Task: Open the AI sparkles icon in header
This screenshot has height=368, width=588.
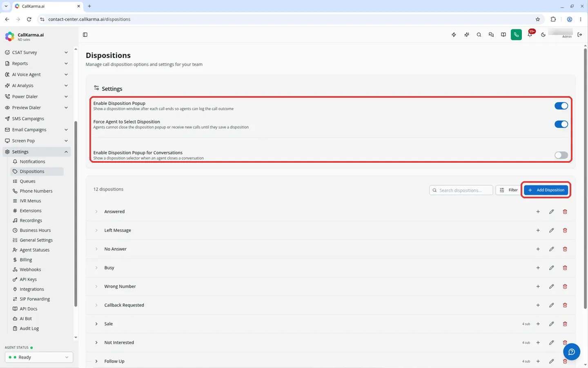Action: click(466, 35)
